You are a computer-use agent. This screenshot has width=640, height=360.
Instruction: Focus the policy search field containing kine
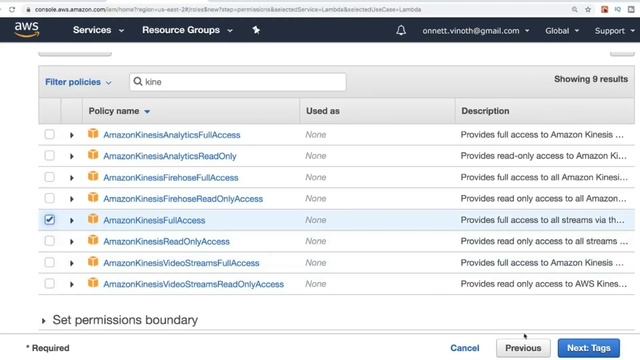click(238, 82)
